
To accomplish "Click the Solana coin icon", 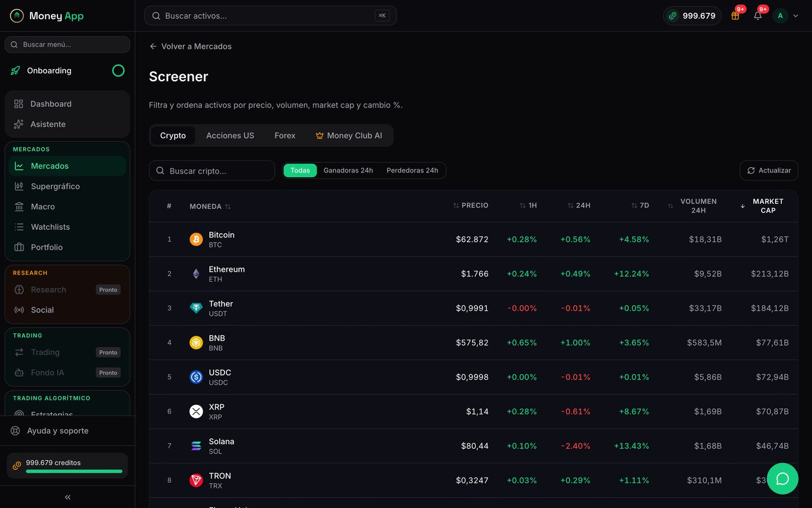I will click(x=196, y=446).
